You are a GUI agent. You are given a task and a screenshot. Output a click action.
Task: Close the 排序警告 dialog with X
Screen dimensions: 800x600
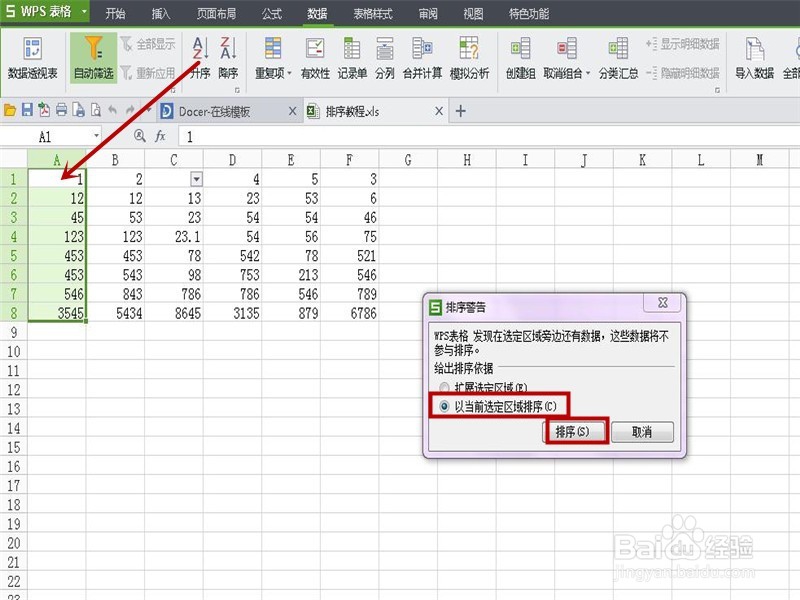coord(662,303)
